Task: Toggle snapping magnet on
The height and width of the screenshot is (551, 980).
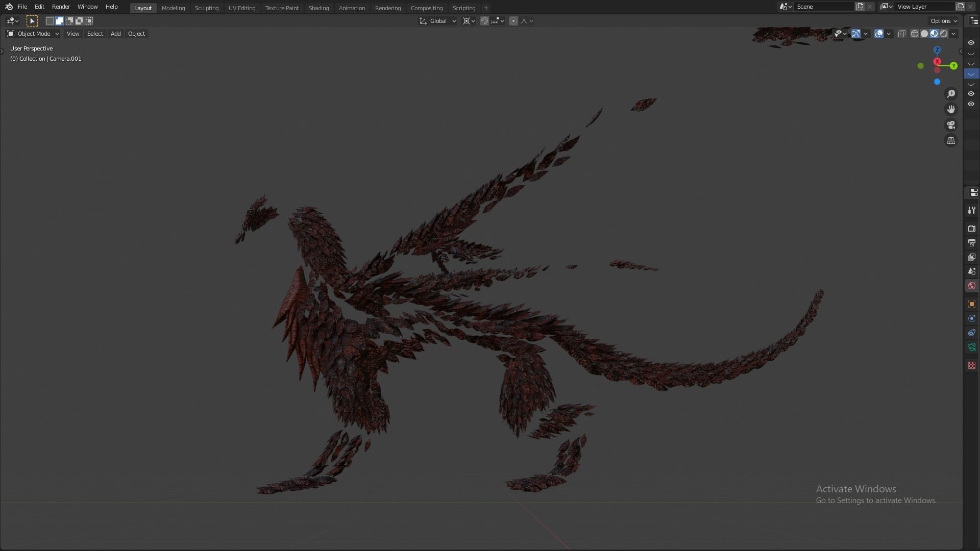Action: click(484, 21)
